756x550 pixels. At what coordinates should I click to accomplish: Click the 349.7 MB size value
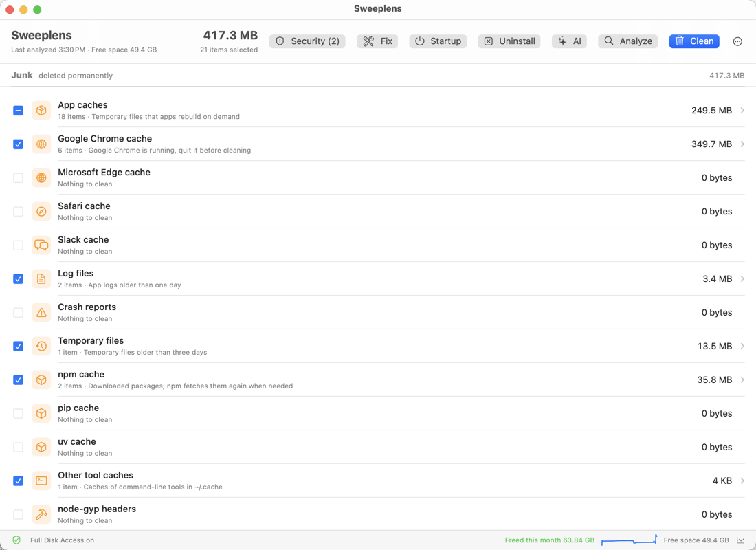pyautogui.click(x=711, y=144)
